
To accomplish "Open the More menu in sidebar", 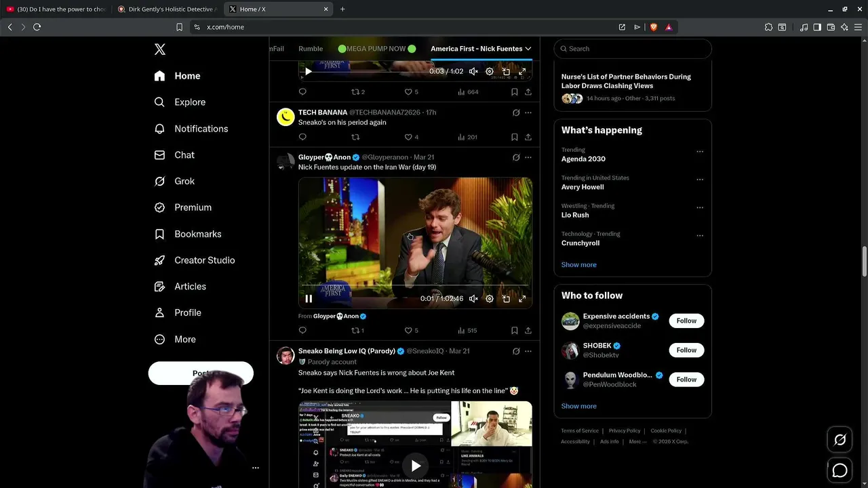I will [175, 340].
